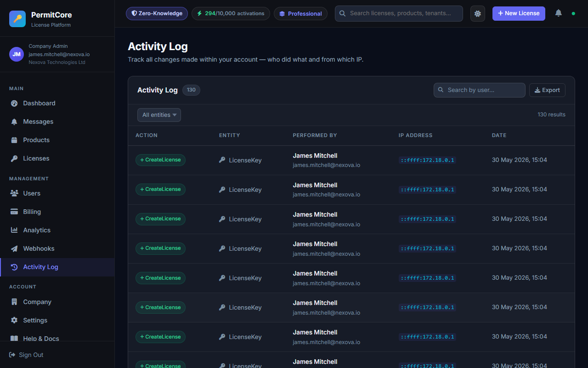
Task: Click the PERFORMED BY column header
Action: pos(315,135)
